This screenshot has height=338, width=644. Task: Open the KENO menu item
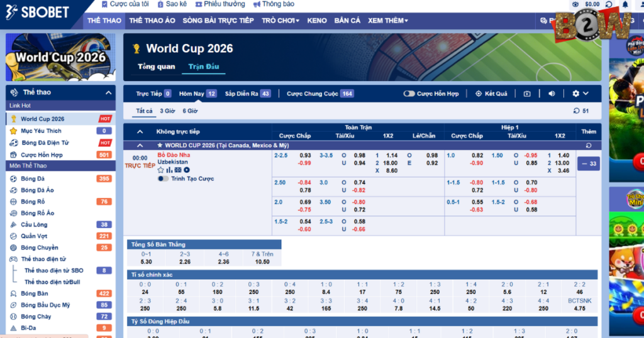[317, 21]
